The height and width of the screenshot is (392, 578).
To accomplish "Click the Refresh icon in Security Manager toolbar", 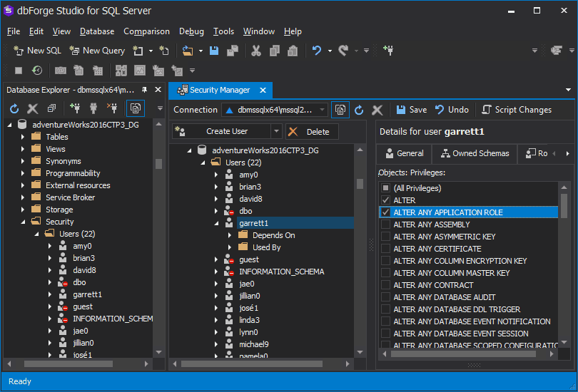I will 359,110.
